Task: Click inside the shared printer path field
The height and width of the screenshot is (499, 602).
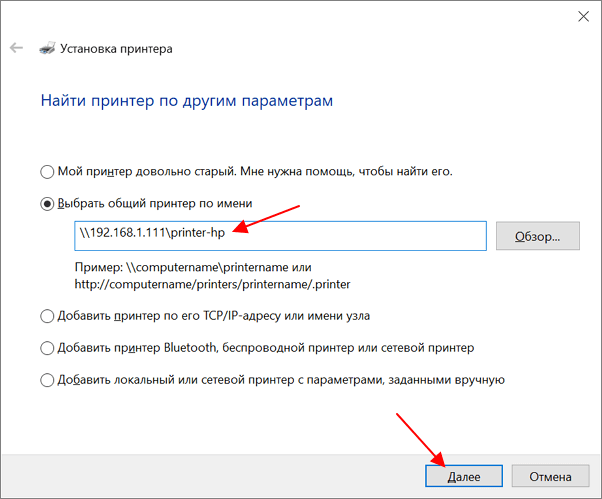Action: pos(280,236)
